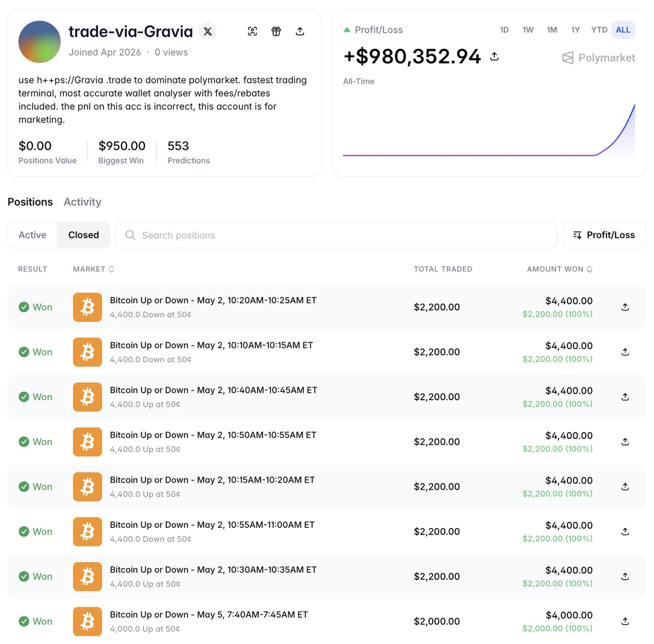Select the 1D chart range
The image size is (654, 644).
pos(504,30)
